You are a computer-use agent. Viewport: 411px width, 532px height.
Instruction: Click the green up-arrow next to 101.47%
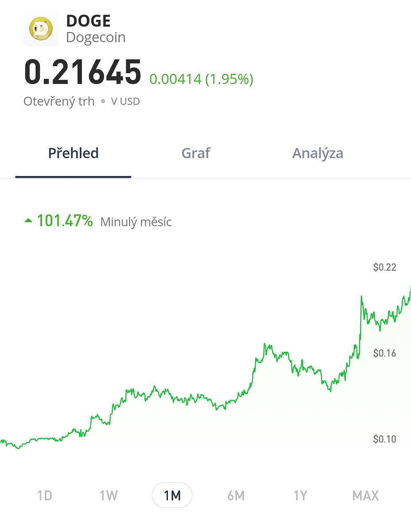click(28, 220)
